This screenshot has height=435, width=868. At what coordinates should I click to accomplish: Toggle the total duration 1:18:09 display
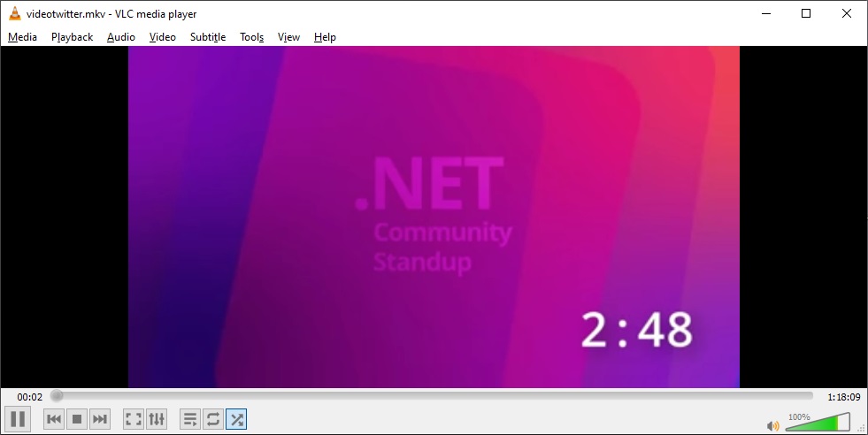tap(843, 397)
